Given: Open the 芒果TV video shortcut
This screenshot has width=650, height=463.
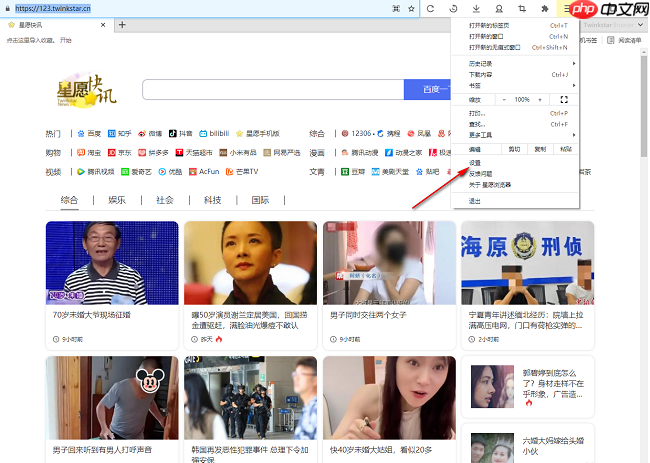Looking at the screenshot, I should pyautogui.click(x=242, y=172).
